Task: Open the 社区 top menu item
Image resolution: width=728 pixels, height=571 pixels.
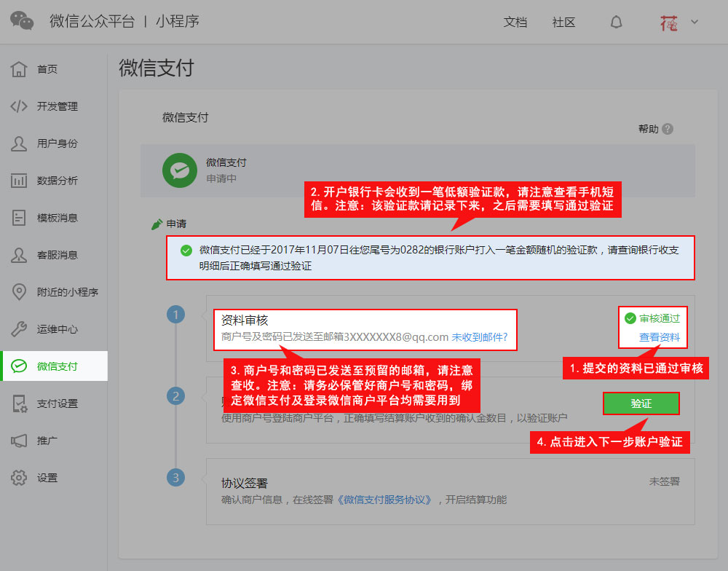Action: click(563, 22)
